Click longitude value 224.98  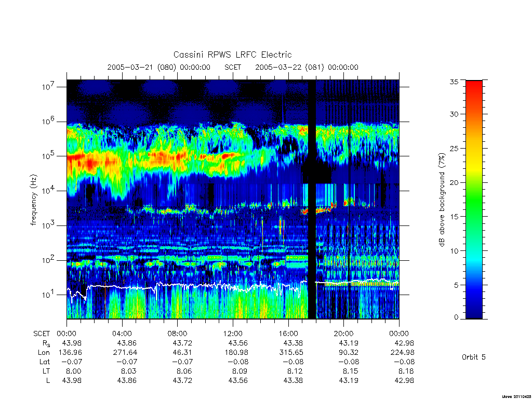point(402,352)
